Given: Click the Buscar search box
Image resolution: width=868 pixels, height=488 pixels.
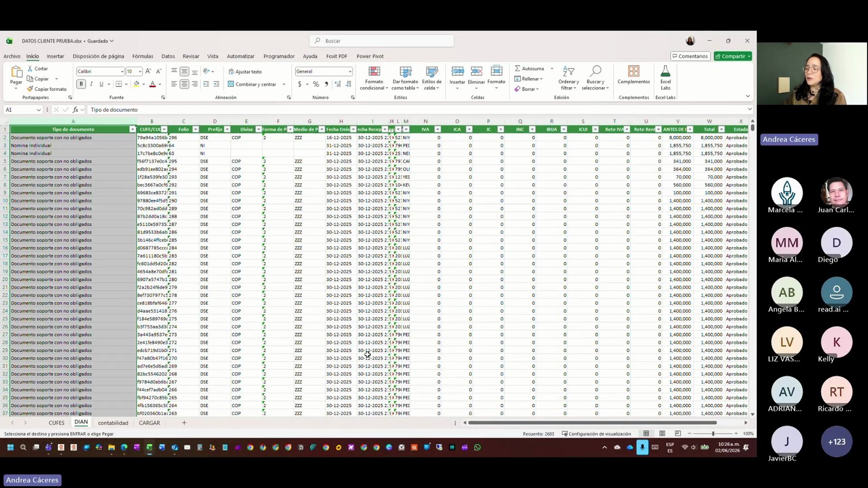Looking at the screenshot, I should (x=381, y=41).
